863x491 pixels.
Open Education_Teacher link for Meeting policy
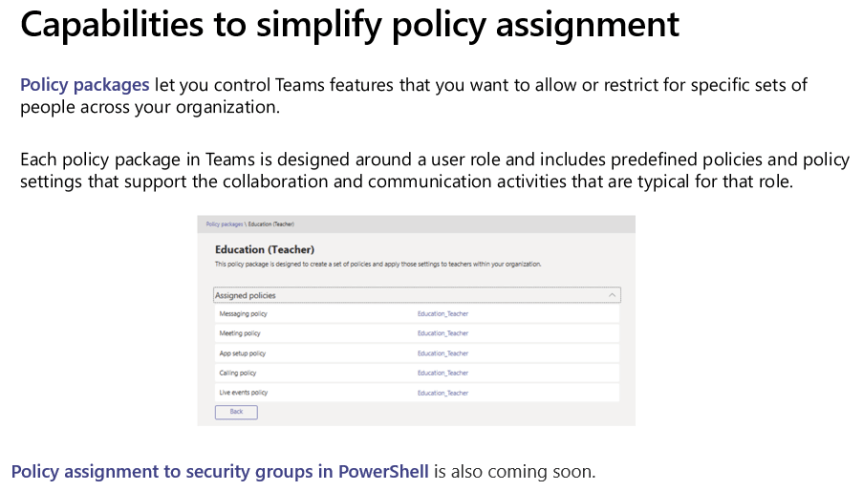[442, 334]
